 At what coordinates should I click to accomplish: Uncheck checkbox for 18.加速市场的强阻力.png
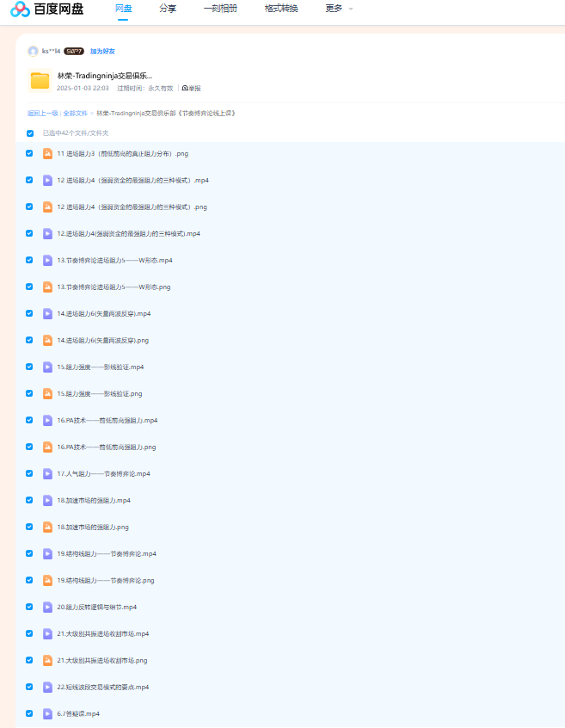coord(29,527)
